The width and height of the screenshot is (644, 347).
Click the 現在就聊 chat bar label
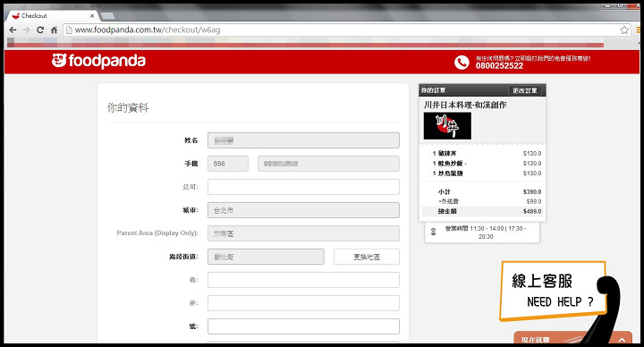[535, 340]
